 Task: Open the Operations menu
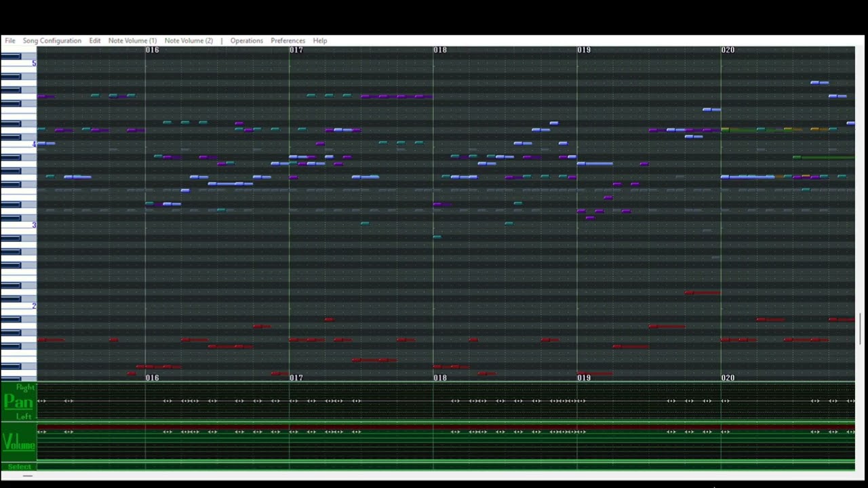click(246, 41)
